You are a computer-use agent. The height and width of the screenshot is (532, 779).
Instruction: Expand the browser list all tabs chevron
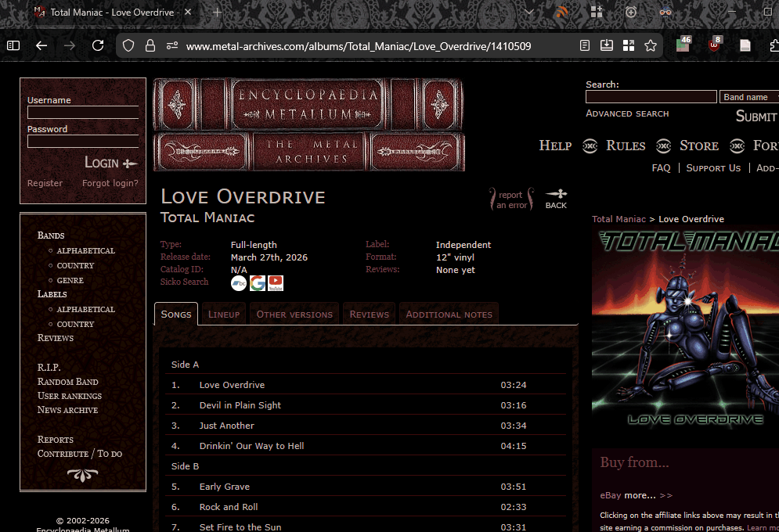pos(530,13)
